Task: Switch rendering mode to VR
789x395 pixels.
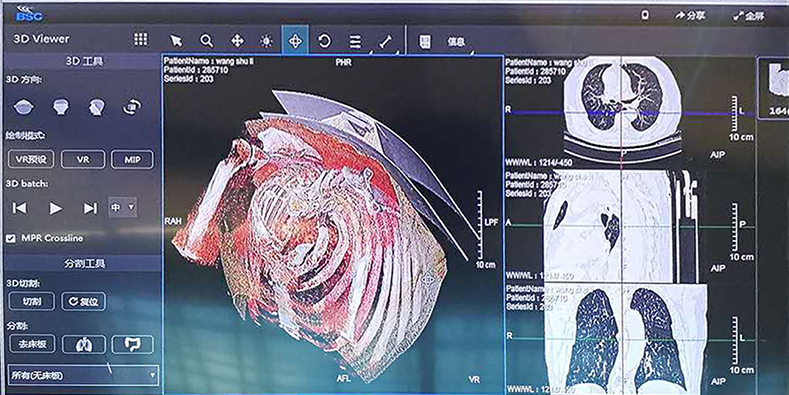Action: [x=83, y=160]
